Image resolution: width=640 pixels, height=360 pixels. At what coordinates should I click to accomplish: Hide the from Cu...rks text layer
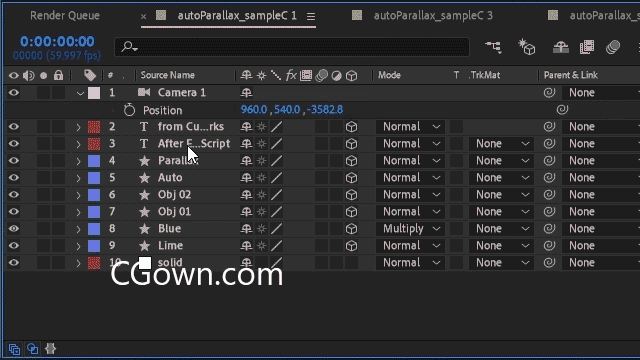(13, 127)
